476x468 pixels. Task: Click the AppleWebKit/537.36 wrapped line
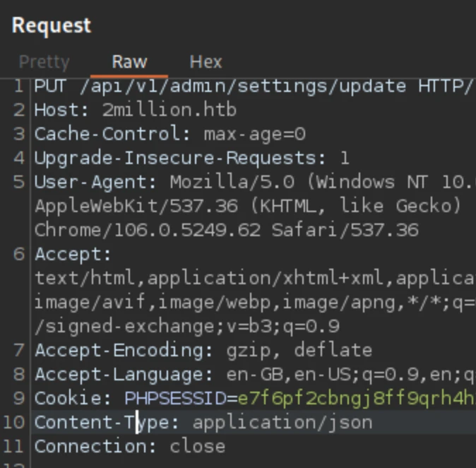(x=248, y=206)
